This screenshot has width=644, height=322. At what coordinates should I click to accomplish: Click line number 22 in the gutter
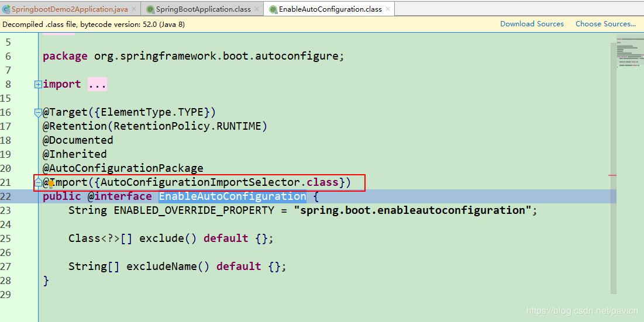click(x=6, y=196)
